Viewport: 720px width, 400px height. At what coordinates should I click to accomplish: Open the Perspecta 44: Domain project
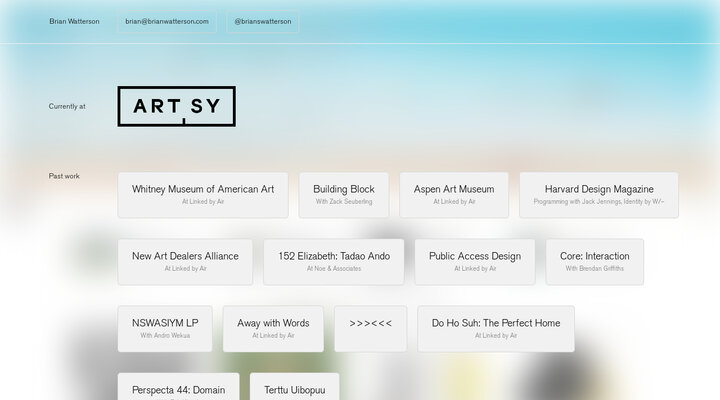tap(178, 388)
